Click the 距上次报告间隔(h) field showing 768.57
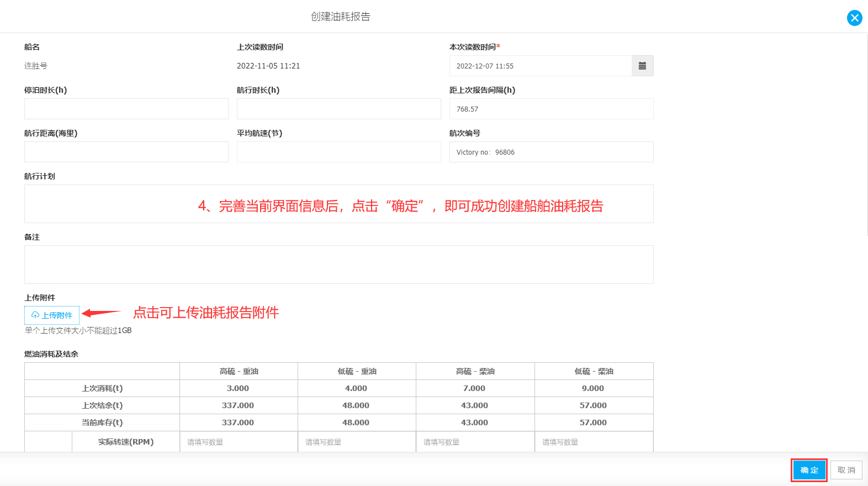Viewport: 868px width, 486px height. (x=552, y=109)
